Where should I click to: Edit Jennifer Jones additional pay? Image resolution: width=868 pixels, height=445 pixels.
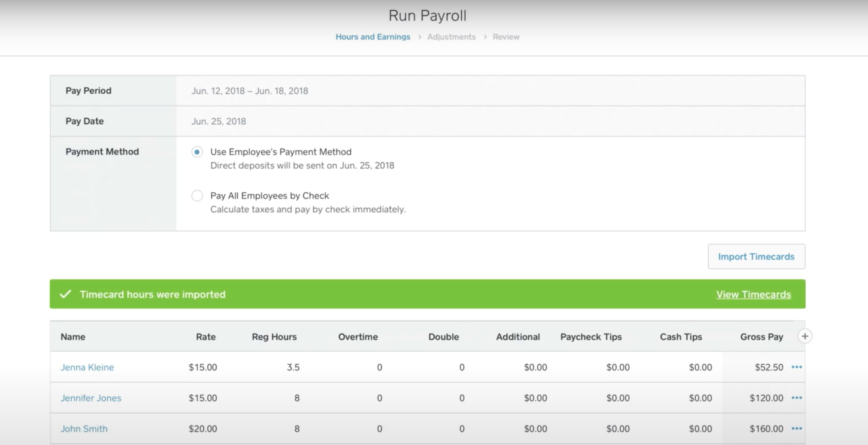click(535, 398)
